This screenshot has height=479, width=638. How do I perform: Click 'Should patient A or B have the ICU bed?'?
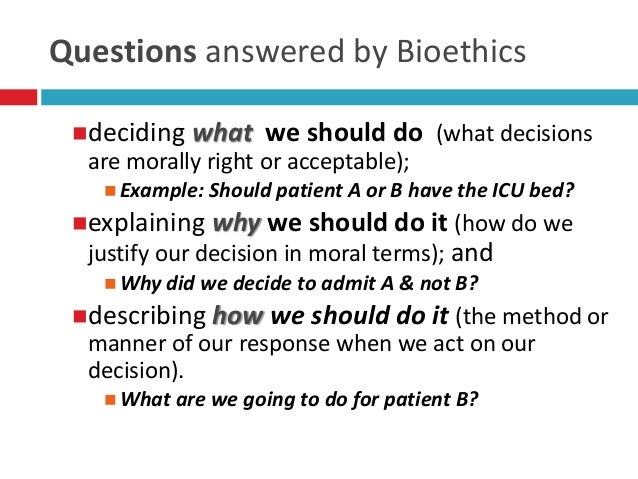click(391, 190)
